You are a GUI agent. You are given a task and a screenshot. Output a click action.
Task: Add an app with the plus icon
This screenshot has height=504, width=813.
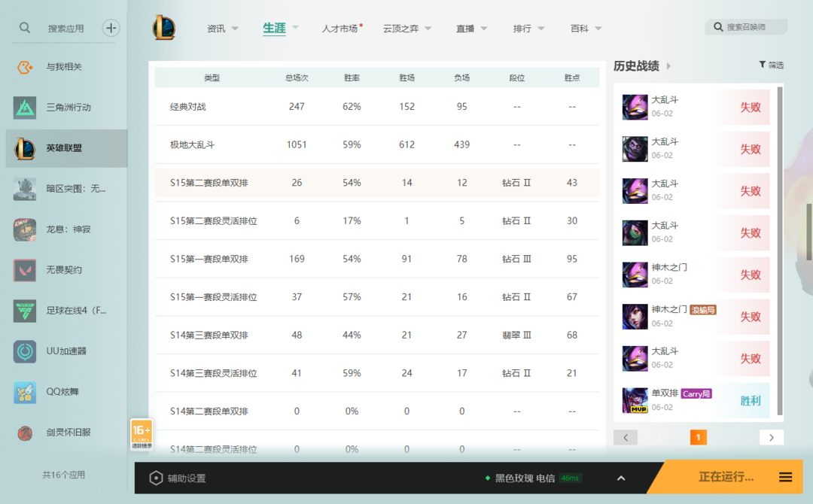tap(111, 28)
